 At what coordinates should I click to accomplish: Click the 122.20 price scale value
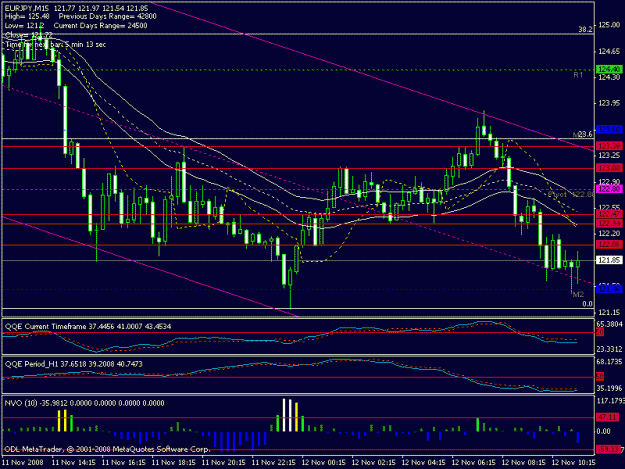click(609, 233)
